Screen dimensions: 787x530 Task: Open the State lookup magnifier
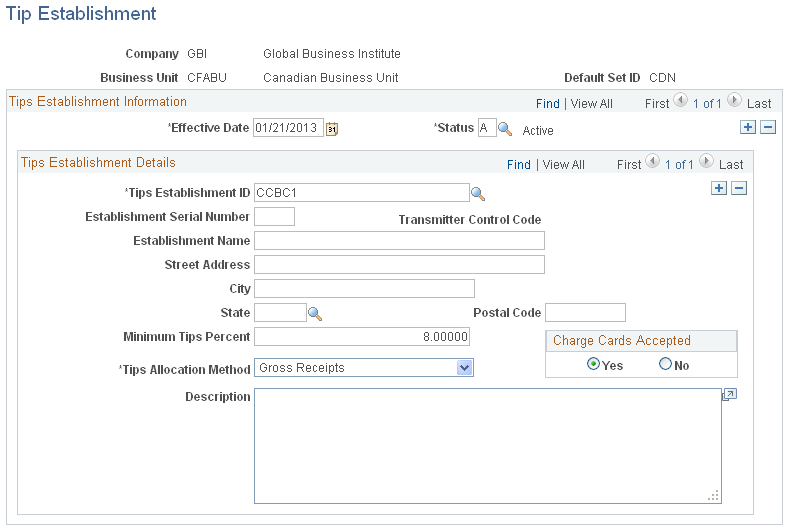pos(315,314)
